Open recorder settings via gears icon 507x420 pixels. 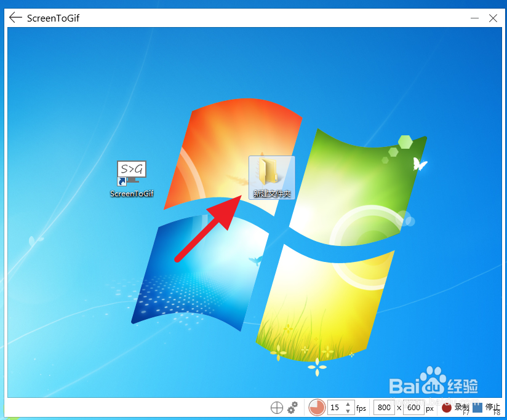pos(293,408)
